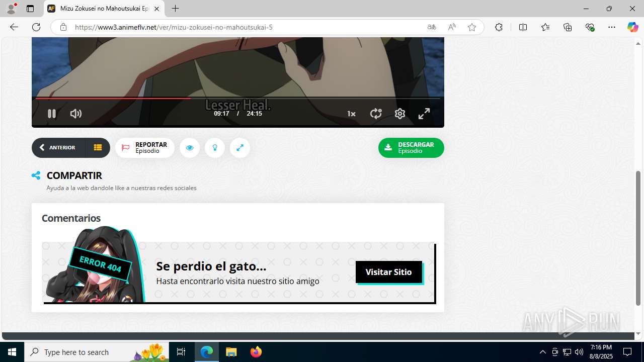Open the Favorites list
Screen dimensions: 644x362
coord(545,27)
